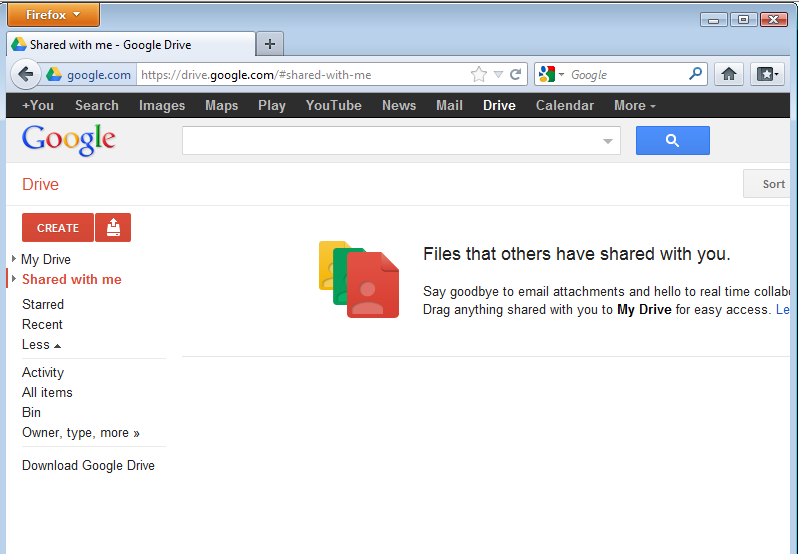This screenshot has height=554, width=799.
Task: Select Shared with me in the sidebar
Action: tap(72, 279)
